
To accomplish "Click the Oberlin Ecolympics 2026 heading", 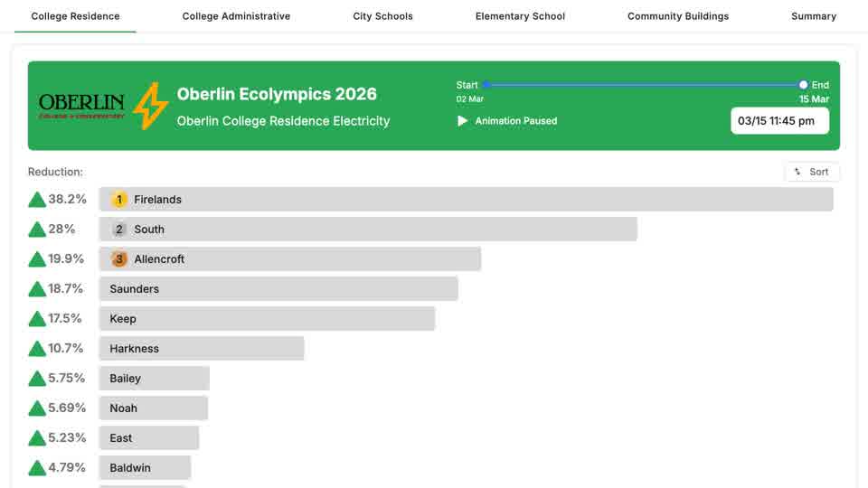I will (x=277, y=94).
